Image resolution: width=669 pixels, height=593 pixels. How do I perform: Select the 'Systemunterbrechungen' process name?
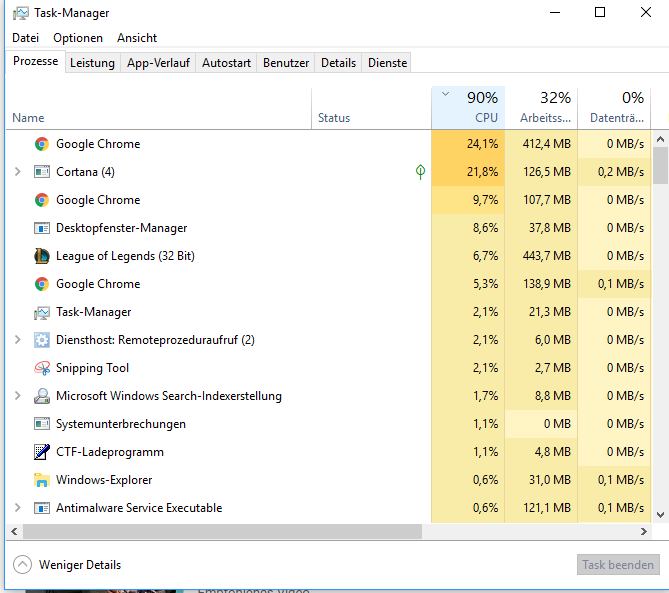click(121, 424)
